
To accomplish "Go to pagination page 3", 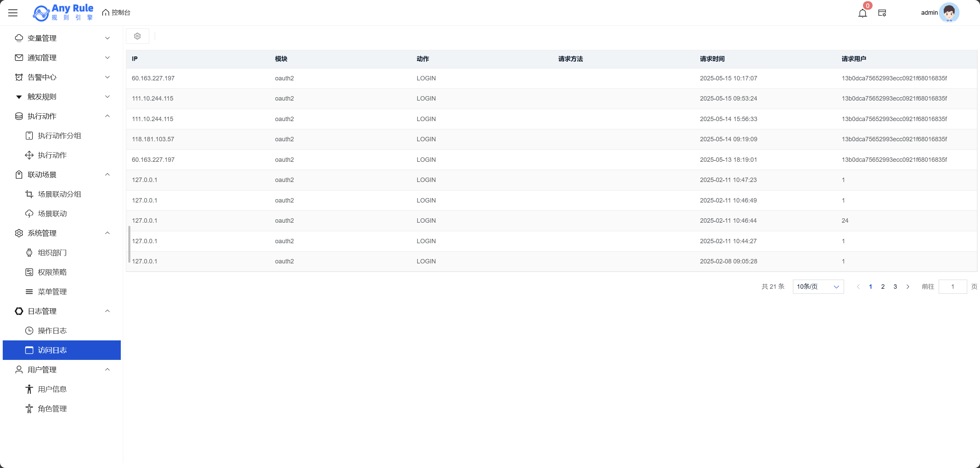I will click(x=895, y=286).
